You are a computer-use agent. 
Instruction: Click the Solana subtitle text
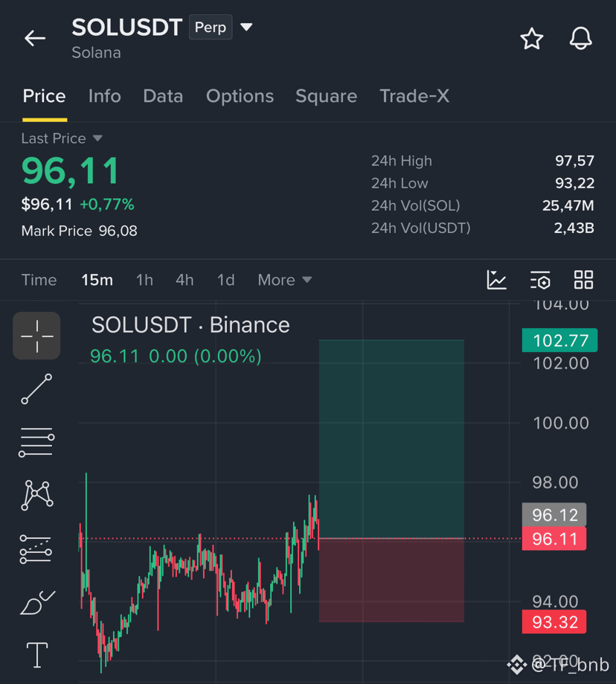click(x=97, y=53)
